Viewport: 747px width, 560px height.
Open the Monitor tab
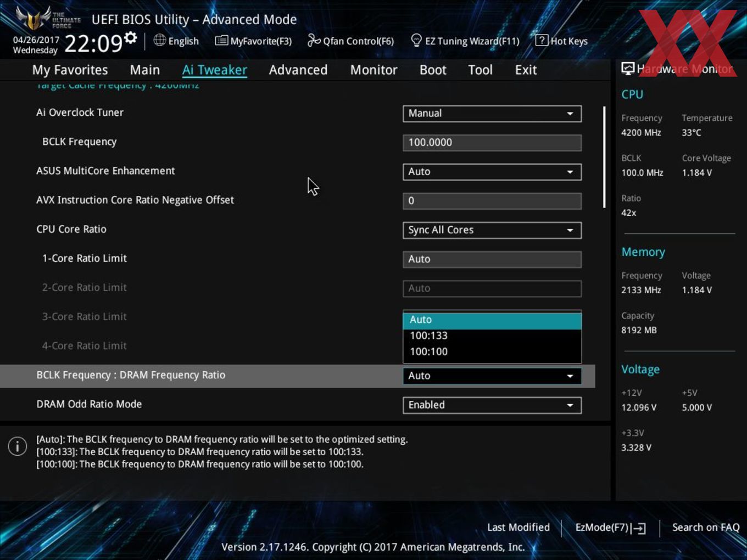coord(374,70)
